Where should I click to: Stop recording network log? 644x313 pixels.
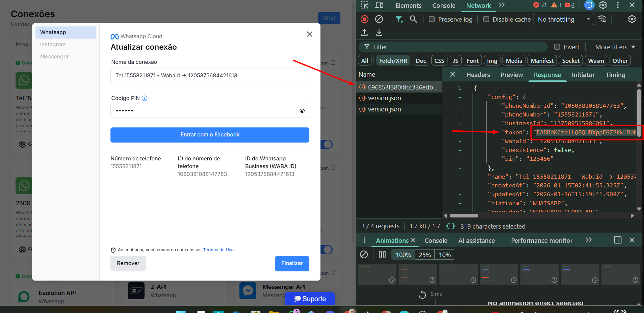click(x=364, y=19)
